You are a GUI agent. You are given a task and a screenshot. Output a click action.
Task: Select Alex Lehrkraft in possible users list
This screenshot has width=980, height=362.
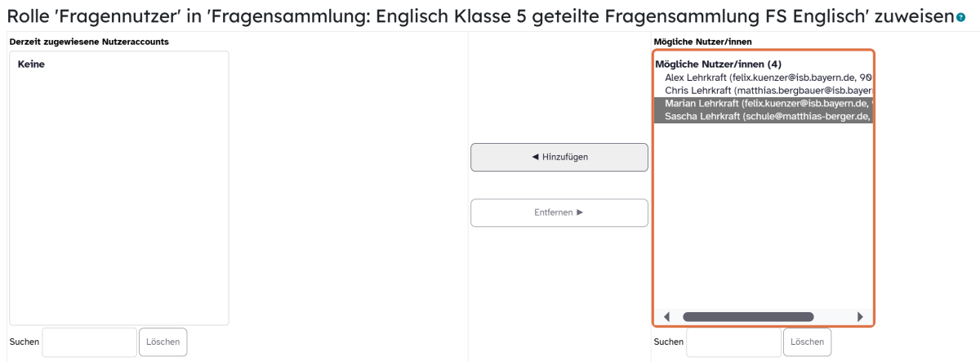tap(764, 77)
